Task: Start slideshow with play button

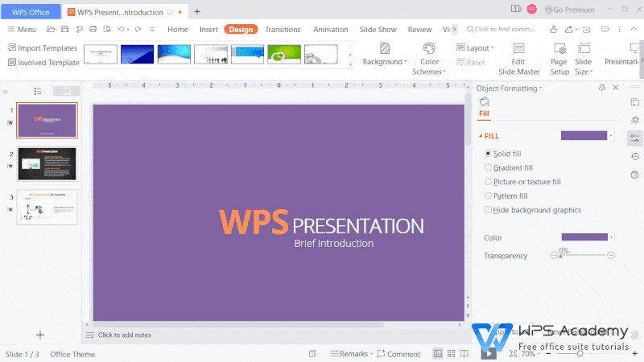Action: 489,353
